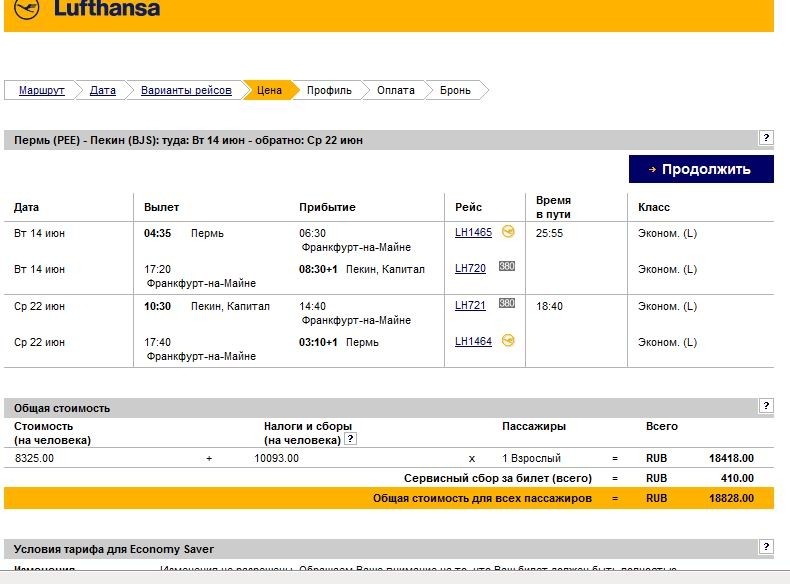Viewport: 790px width, 584px height.
Task: Click the Продолжить button
Action: click(701, 169)
